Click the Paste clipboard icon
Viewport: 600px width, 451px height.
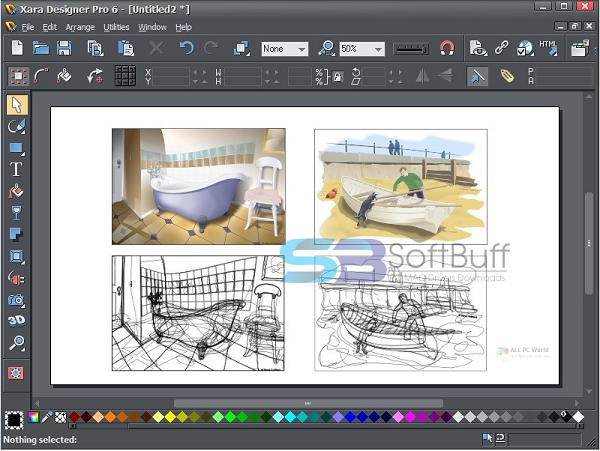(125, 49)
